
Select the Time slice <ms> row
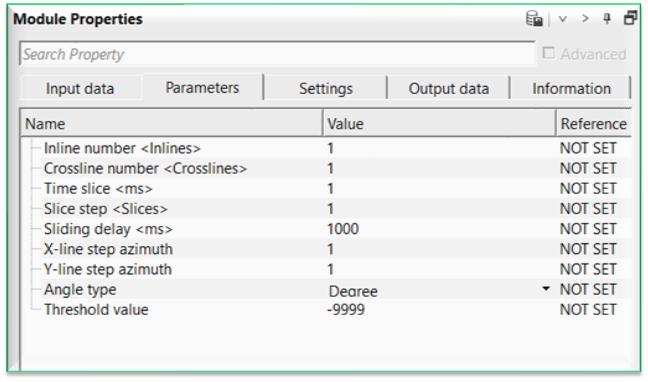pyautogui.click(x=326, y=189)
